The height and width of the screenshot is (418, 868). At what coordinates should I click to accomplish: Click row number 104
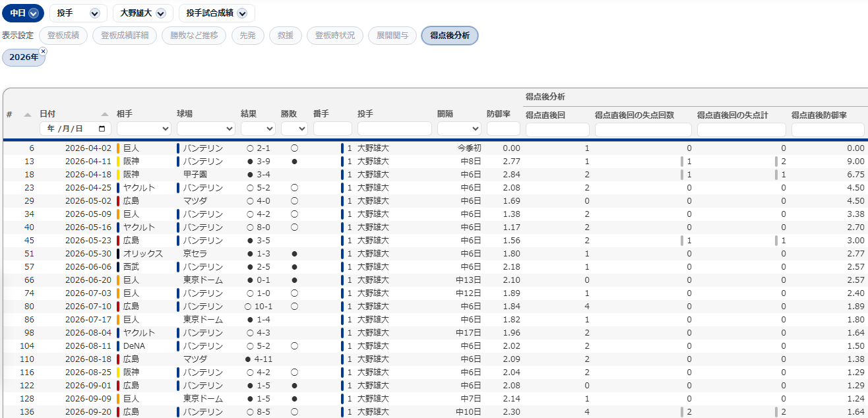27,346
